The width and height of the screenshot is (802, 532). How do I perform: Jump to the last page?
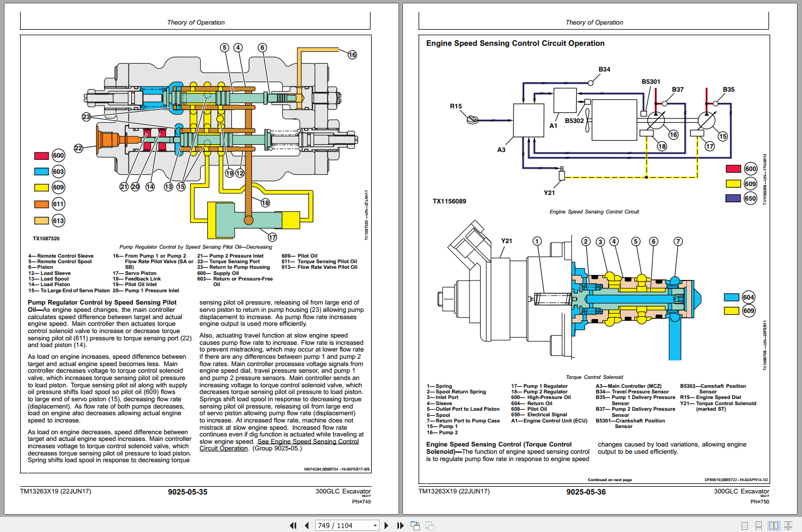[400, 525]
